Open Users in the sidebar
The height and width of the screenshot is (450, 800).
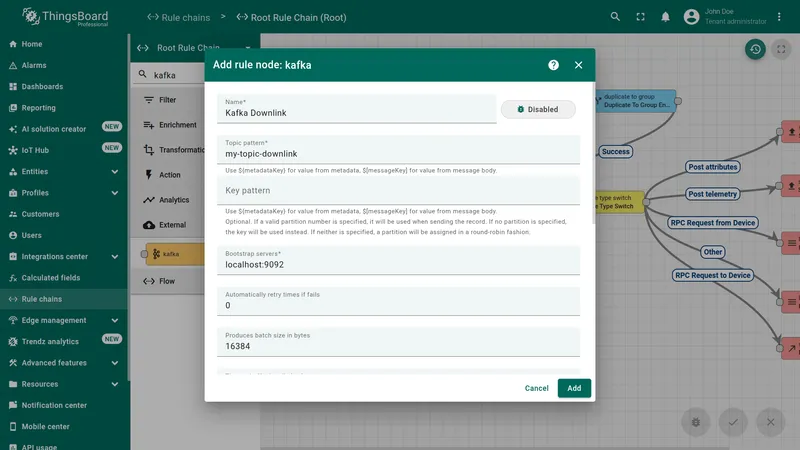(64, 235)
